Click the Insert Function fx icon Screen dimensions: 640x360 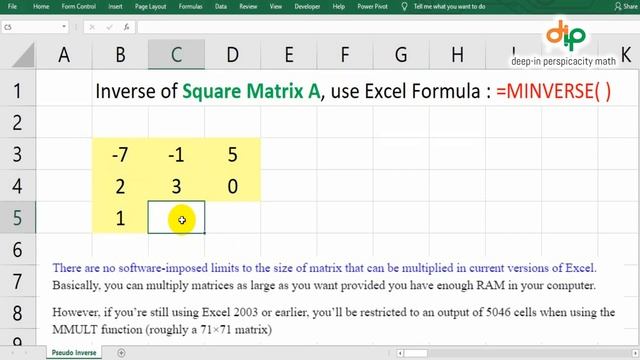tap(127, 27)
